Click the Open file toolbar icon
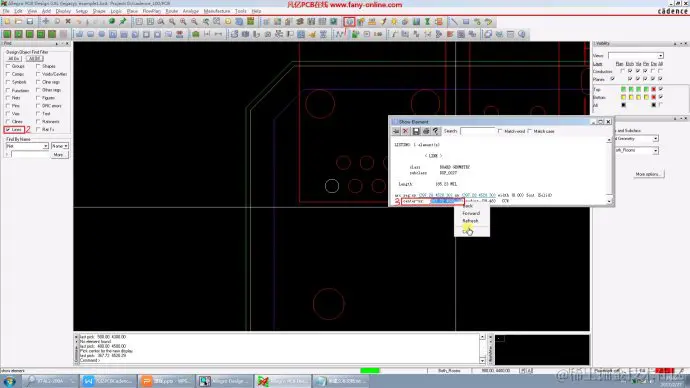The image size is (690, 388). point(19,22)
